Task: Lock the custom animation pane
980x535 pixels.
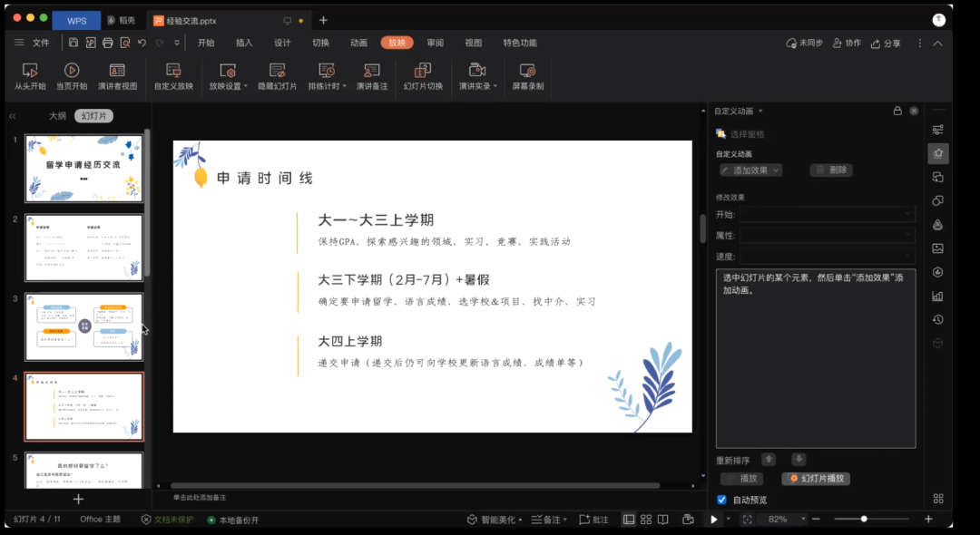Action: pyautogui.click(x=897, y=111)
